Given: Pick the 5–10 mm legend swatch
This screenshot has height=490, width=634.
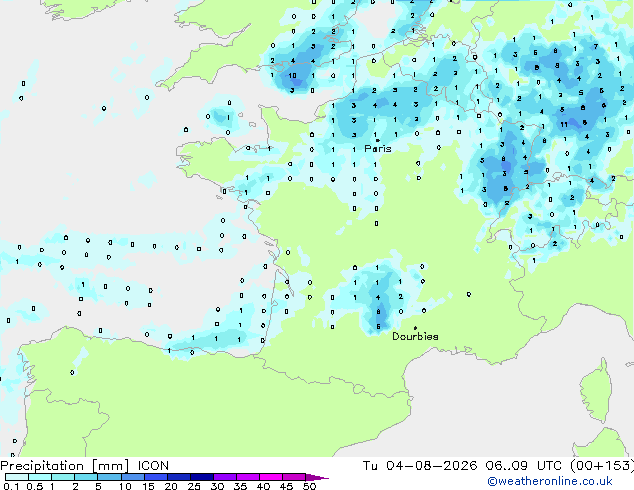Looking at the screenshot, I should (x=110, y=477).
